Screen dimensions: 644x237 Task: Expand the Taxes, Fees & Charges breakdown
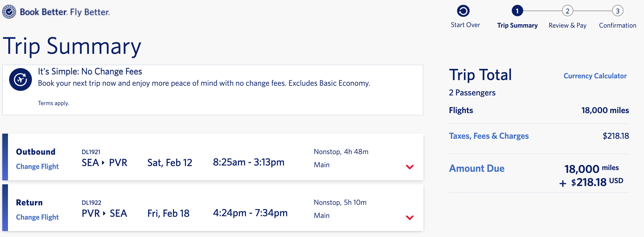(x=489, y=136)
